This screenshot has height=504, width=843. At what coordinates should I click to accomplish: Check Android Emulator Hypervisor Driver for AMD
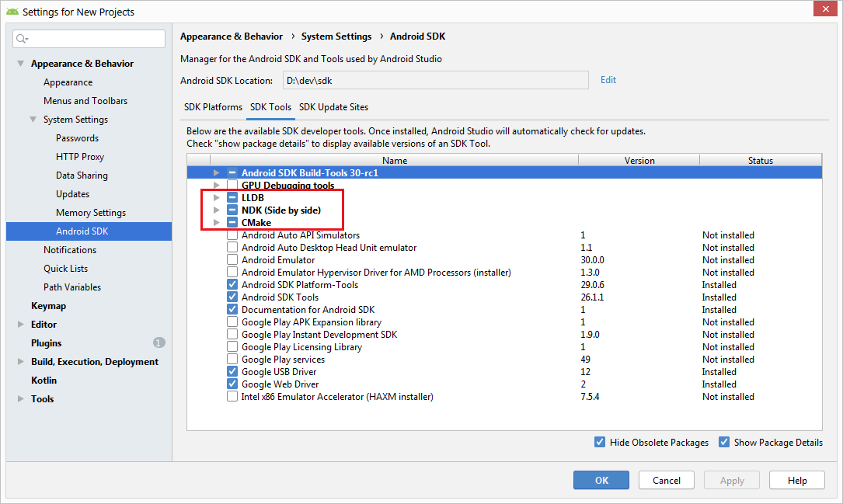pyautogui.click(x=232, y=272)
